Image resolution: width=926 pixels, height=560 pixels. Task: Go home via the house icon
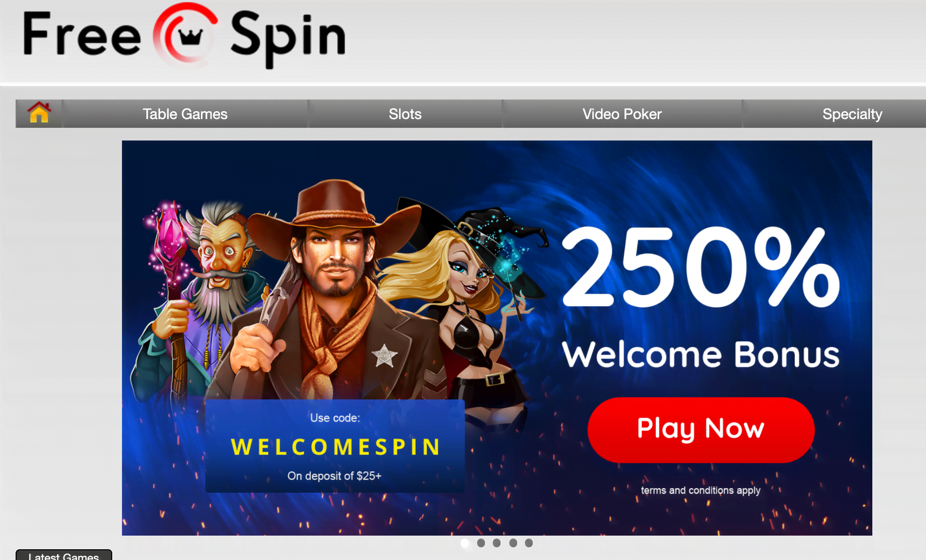click(x=39, y=113)
